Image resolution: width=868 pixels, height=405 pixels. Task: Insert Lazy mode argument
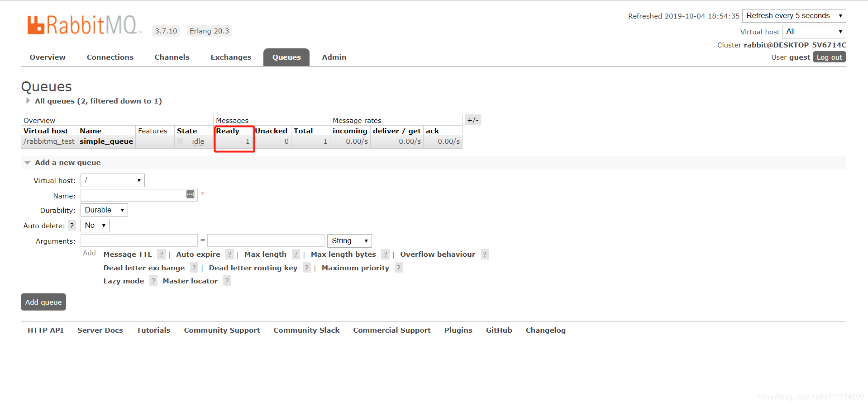(x=124, y=281)
